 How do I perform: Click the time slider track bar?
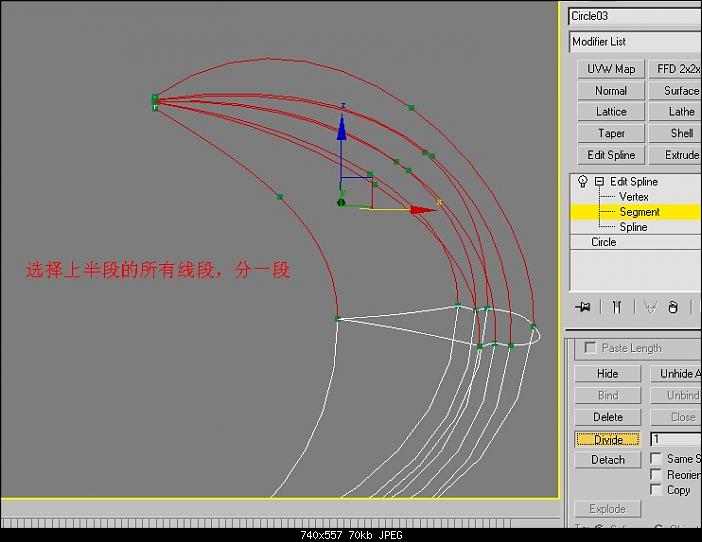[x=255, y=523]
